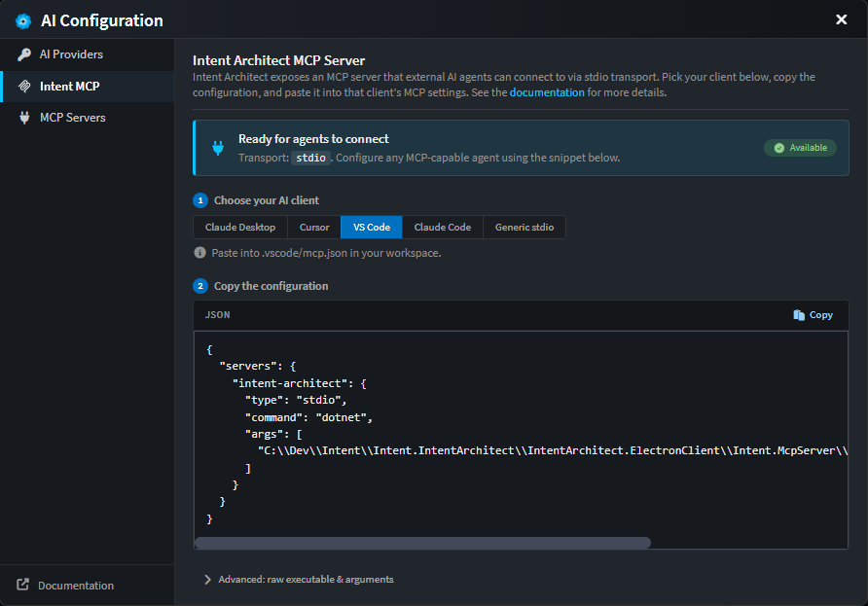868x606 pixels.
Task: Click the JSON label above the code block
Action: 218,315
